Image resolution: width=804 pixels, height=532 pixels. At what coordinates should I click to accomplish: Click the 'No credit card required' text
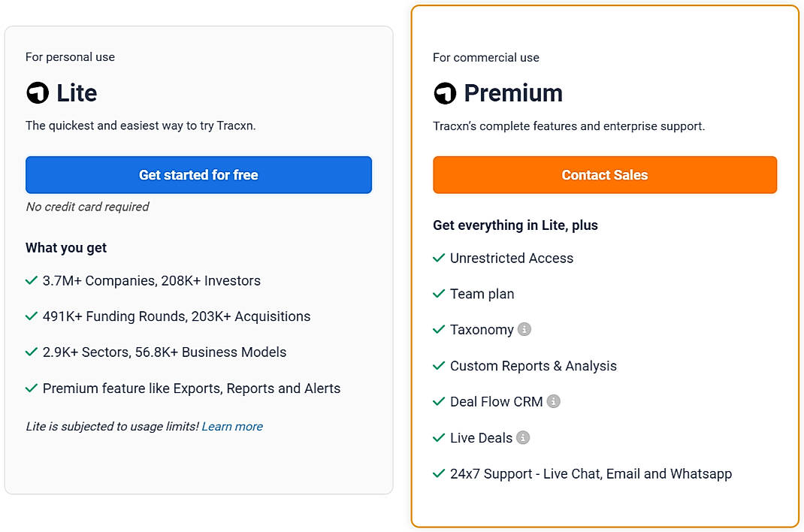[87, 207]
